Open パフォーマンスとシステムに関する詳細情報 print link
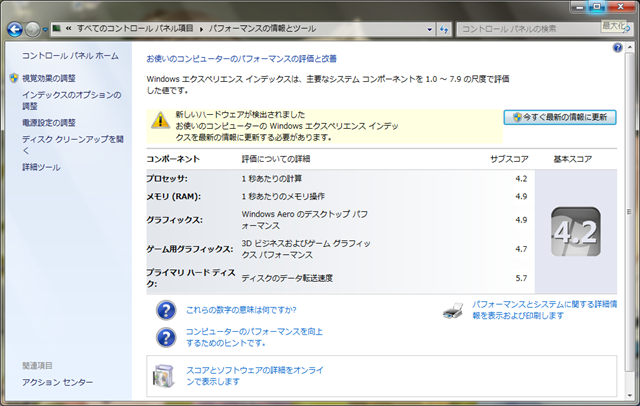This screenshot has height=406, width=640. tap(544, 310)
